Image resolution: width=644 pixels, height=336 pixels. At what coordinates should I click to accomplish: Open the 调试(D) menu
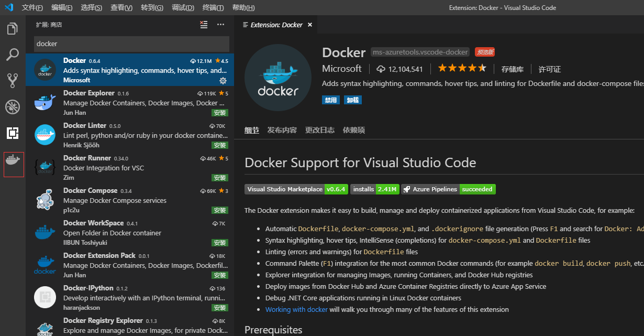(x=183, y=7)
